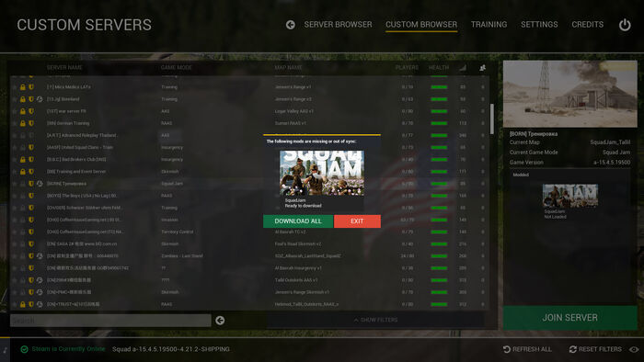Open the Training menu
The image size is (644, 362).
pos(489,25)
